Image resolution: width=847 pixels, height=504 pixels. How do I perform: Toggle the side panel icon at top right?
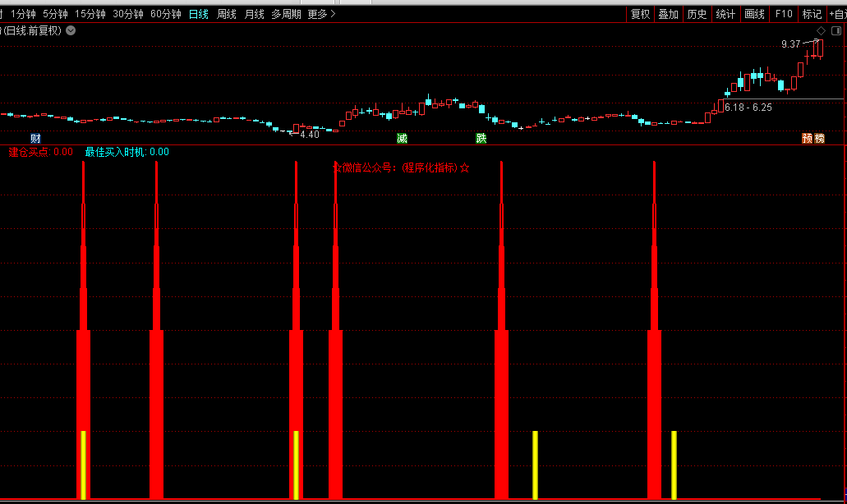pos(837,30)
